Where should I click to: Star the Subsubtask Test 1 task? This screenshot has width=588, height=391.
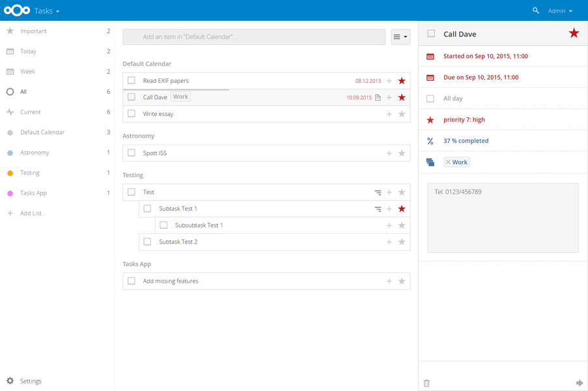pyautogui.click(x=402, y=225)
